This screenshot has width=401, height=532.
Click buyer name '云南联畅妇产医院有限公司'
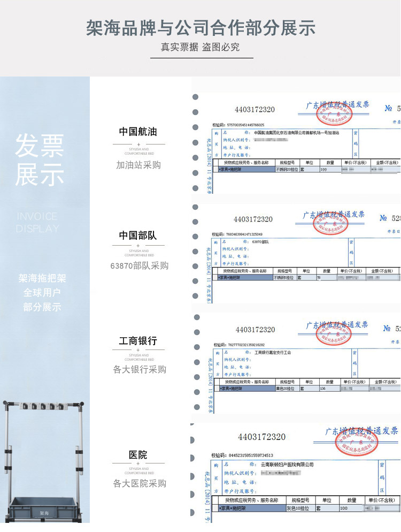point(287,465)
